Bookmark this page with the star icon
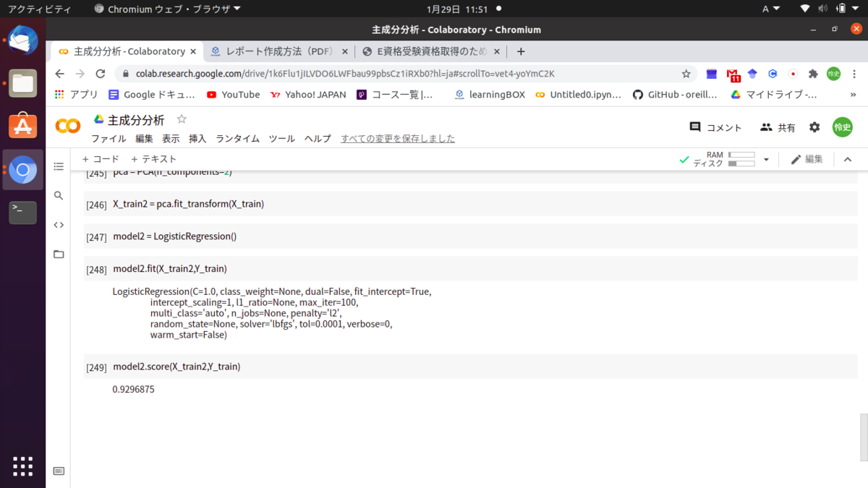 click(x=686, y=74)
